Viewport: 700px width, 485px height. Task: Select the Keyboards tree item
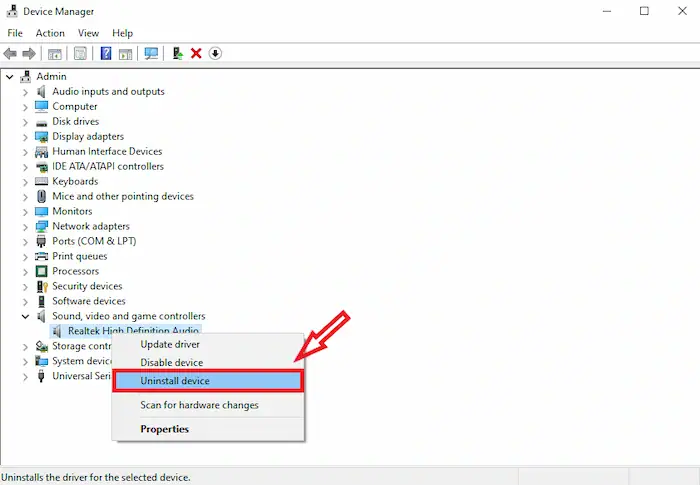coord(75,182)
